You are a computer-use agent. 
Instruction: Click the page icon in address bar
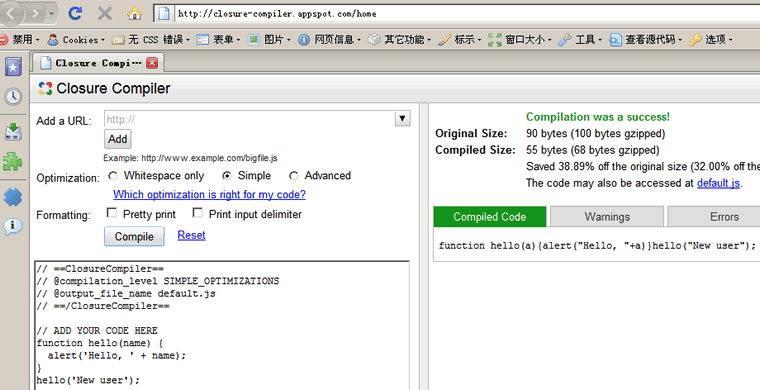click(164, 14)
